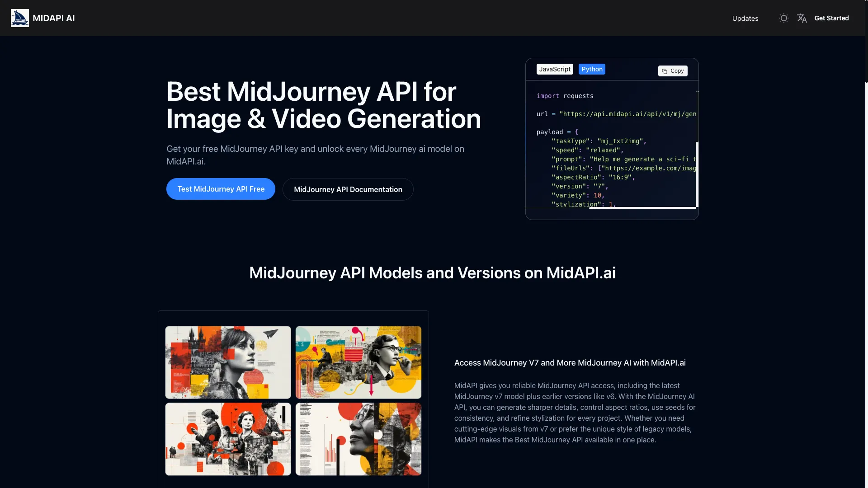
Task: Open MidJourney API Documentation
Action: click(348, 189)
